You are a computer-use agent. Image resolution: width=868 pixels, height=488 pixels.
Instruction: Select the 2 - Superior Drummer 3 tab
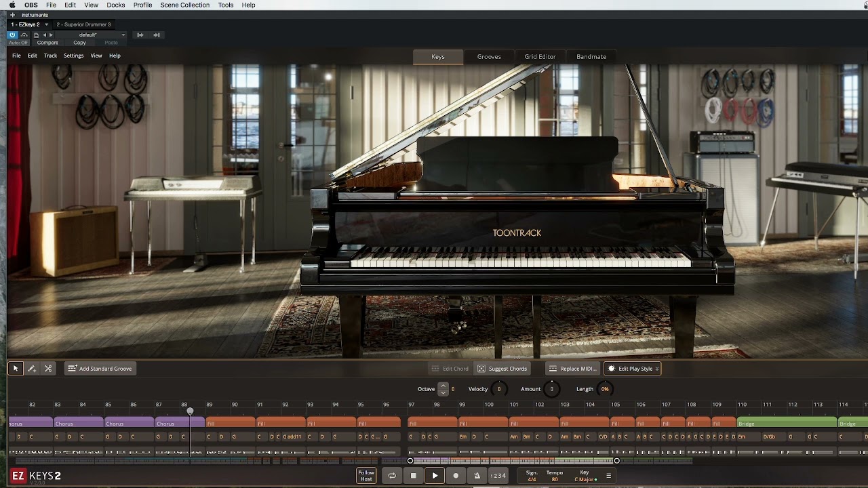coord(84,24)
